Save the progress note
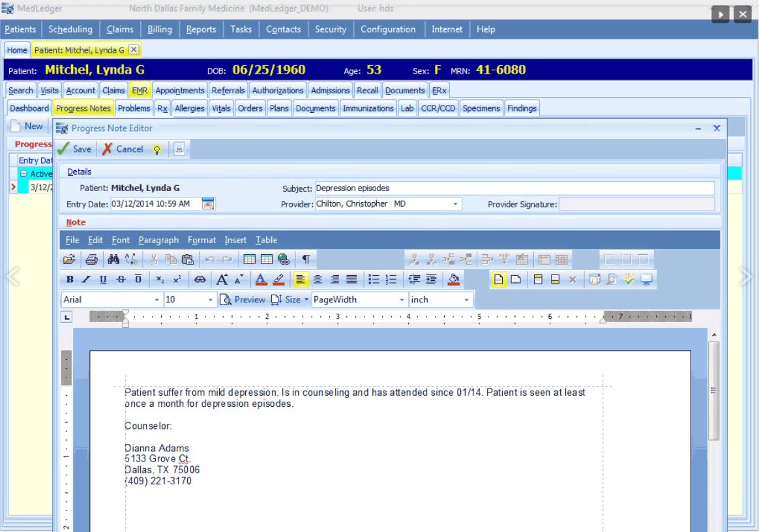Screen dimensions: 759x532 (x=74, y=149)
